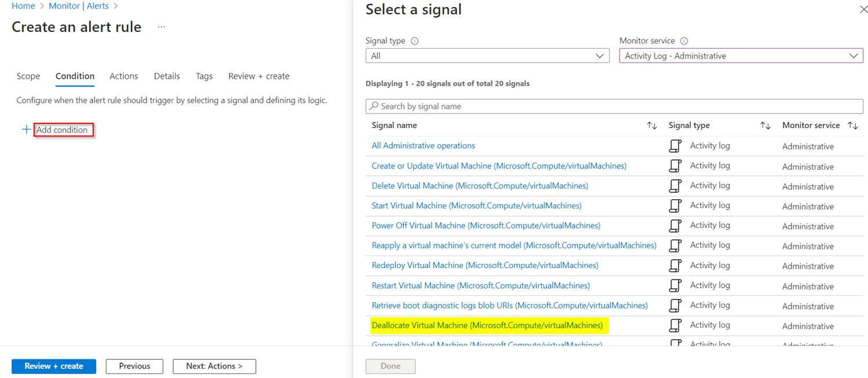Click the sort arrows on the Signal name column
Image resolution: width=868 pixels, height=378 pixels.
(652, 125)
